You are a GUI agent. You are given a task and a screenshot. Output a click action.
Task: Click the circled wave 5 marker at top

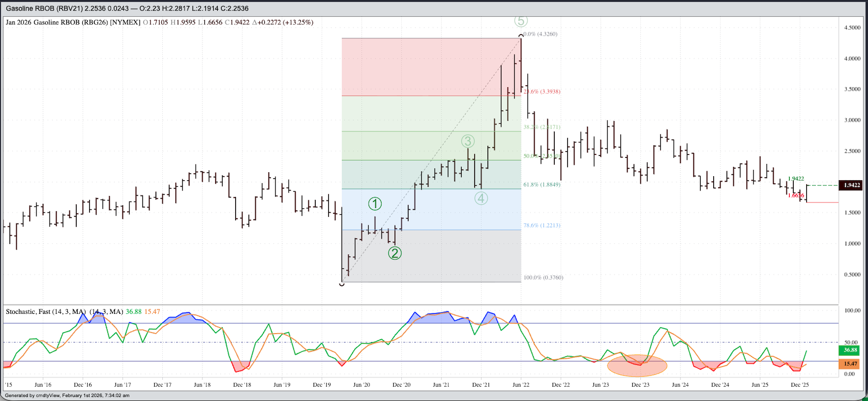coord(521,21)
